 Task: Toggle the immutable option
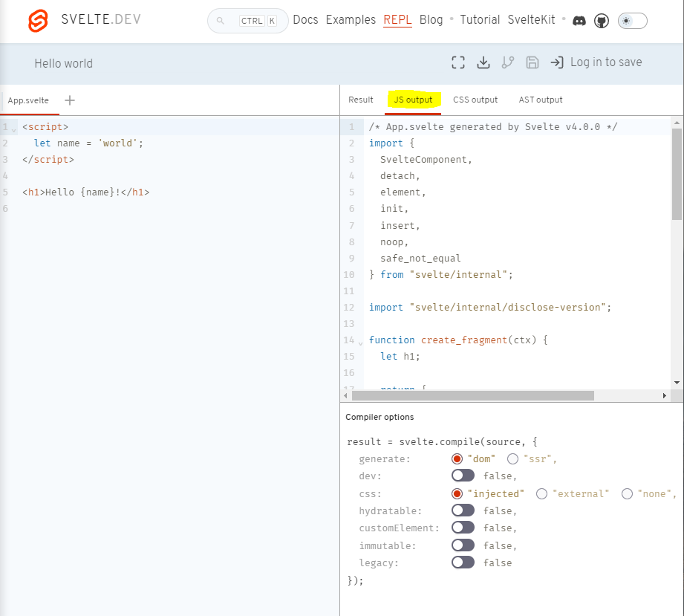(463, 545)
